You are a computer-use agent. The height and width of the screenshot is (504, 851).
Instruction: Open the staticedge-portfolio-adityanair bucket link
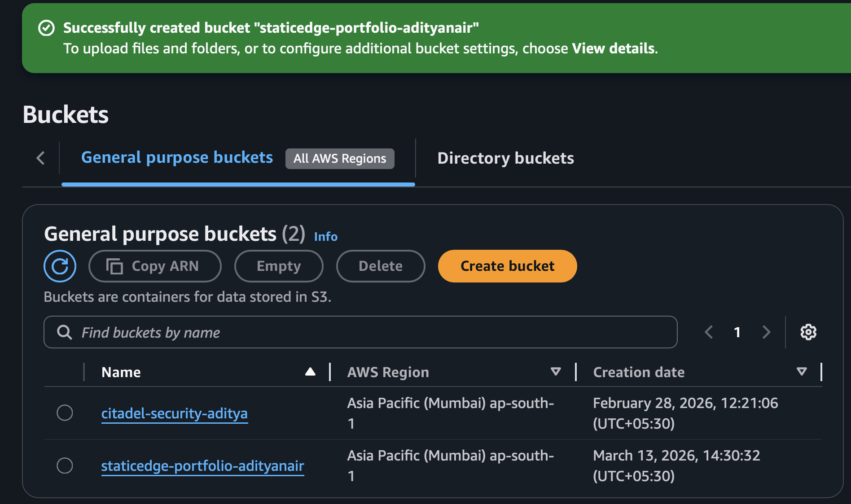coord(202,466)
